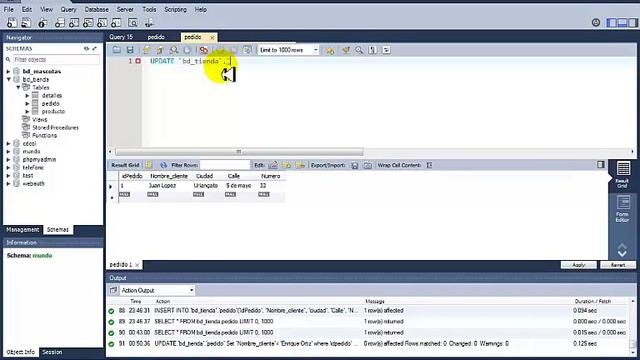
Task: Click the down chevron below Form Editor
Action: [x=622, y=254]
